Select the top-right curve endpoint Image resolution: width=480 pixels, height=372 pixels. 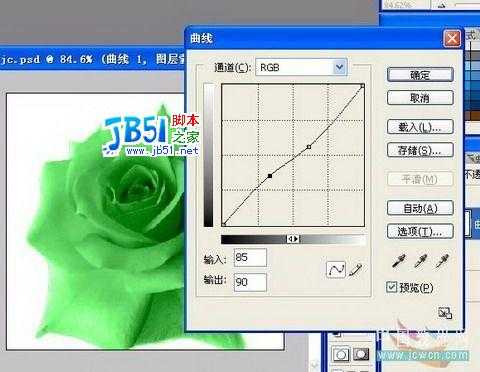[363, 86]
